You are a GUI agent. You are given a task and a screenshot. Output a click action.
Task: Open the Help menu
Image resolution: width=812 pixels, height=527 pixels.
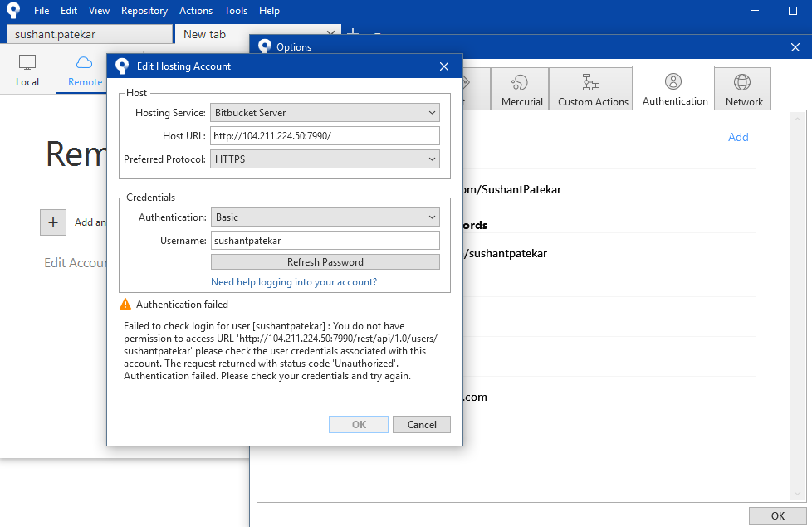click(269, 10)
